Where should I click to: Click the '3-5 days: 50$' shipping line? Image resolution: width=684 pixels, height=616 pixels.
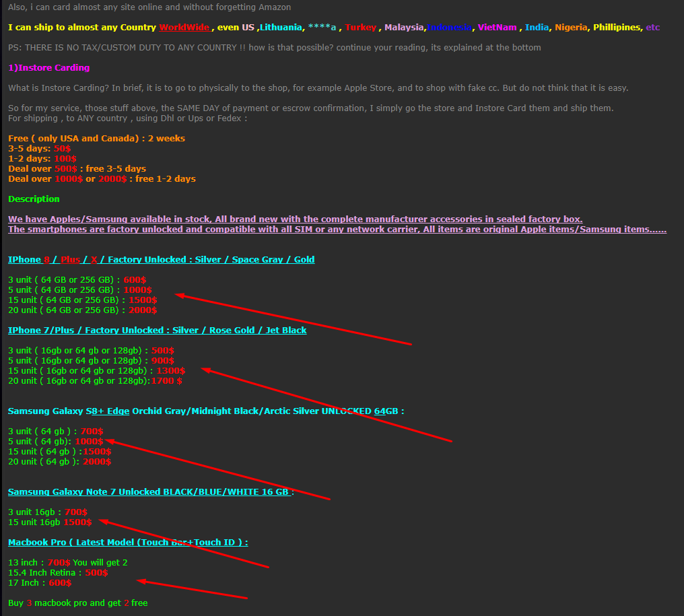[x=39, y=148]
